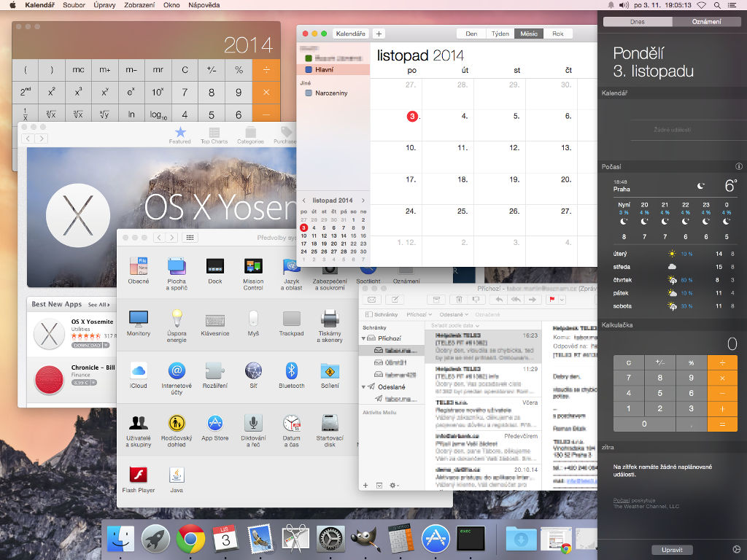Open the Internetové účty preference pane

pos(177,378)
